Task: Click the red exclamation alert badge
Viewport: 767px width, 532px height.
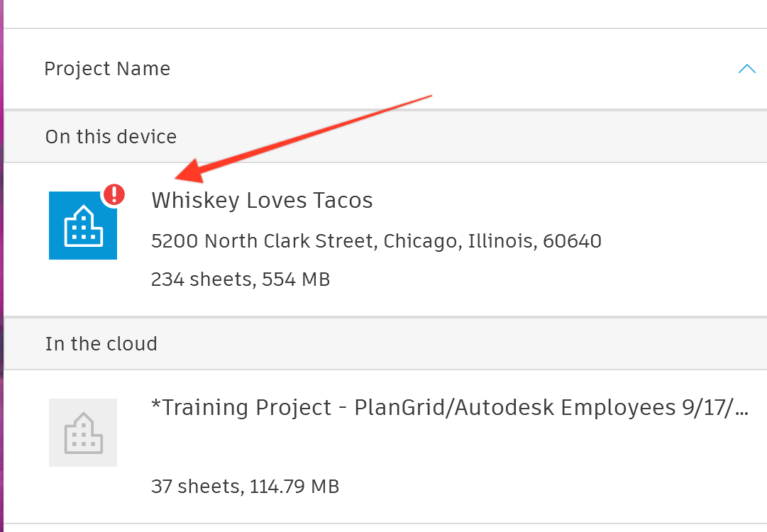Action: click(114, 194)
